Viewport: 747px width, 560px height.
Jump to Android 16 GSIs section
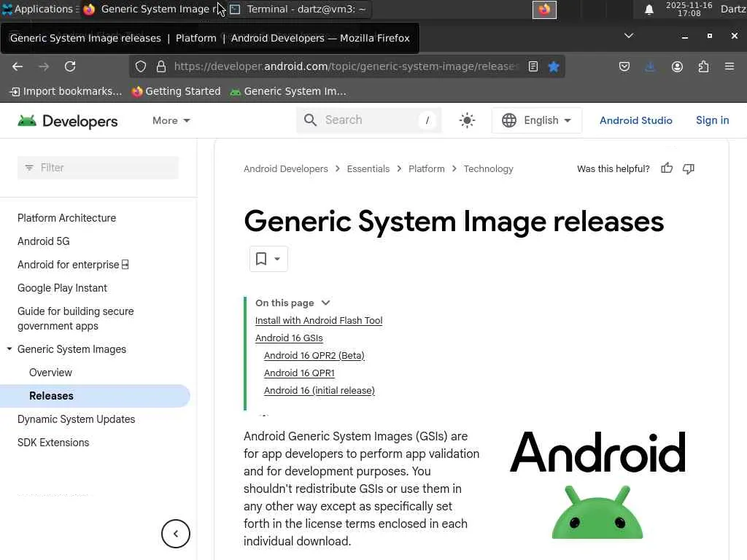[289, 338]
